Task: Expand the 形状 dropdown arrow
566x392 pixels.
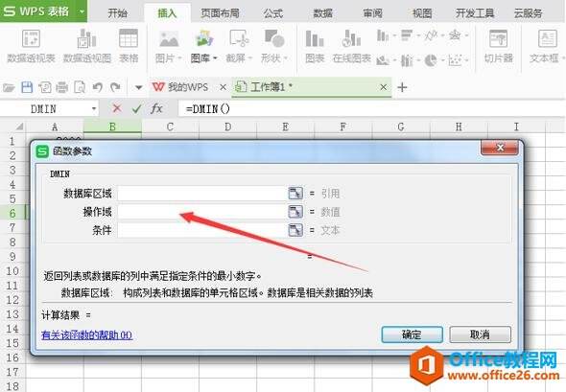Action: (x=286, y=58)
